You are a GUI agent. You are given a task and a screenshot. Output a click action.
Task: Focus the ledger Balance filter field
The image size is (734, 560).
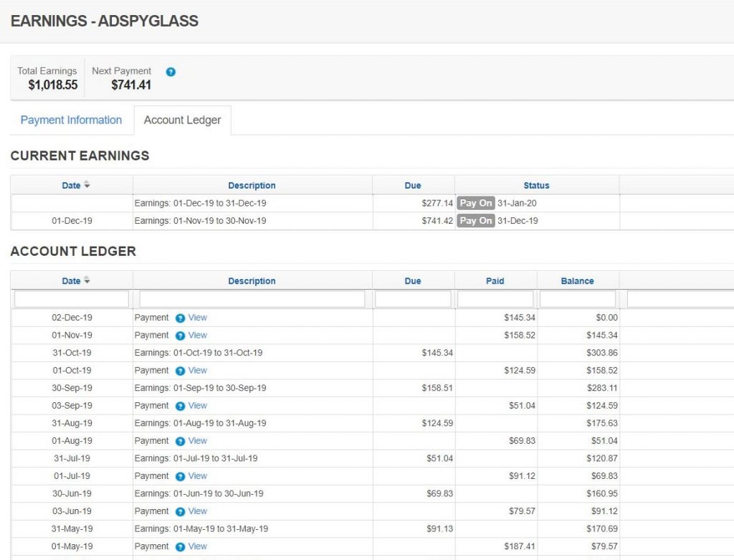[578, 299]
